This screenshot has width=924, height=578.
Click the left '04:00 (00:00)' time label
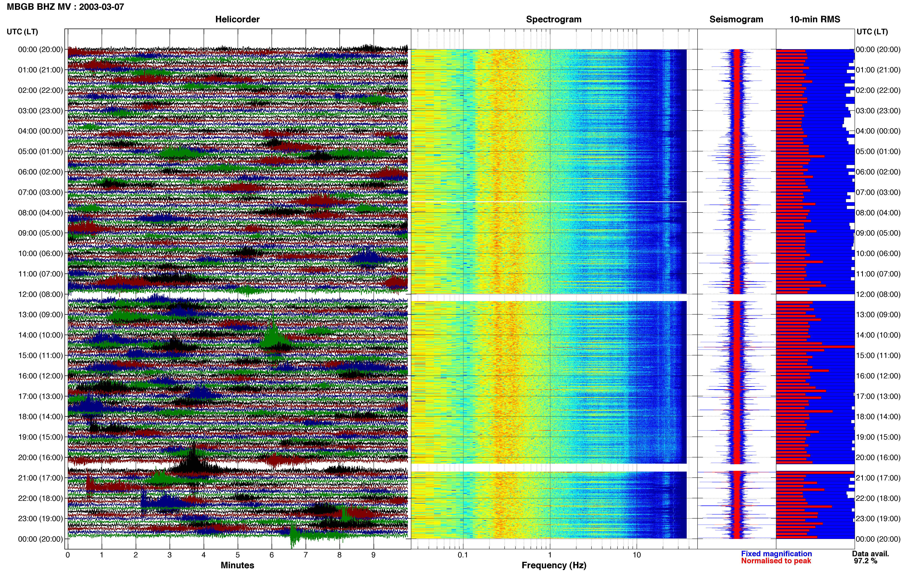[41, 131]
